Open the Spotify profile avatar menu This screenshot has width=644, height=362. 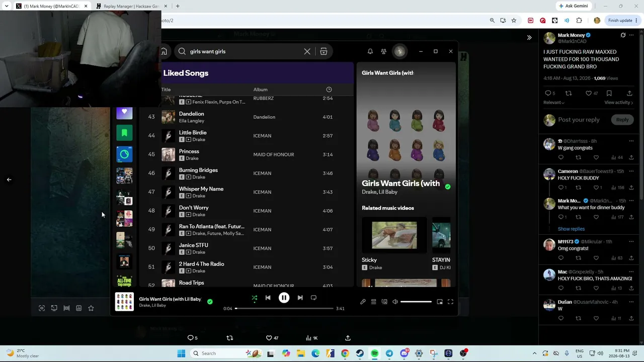[x=399, y=51]
